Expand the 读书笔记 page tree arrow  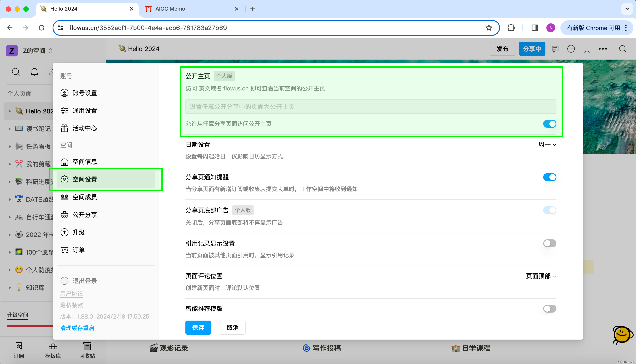tap(9, 129)
